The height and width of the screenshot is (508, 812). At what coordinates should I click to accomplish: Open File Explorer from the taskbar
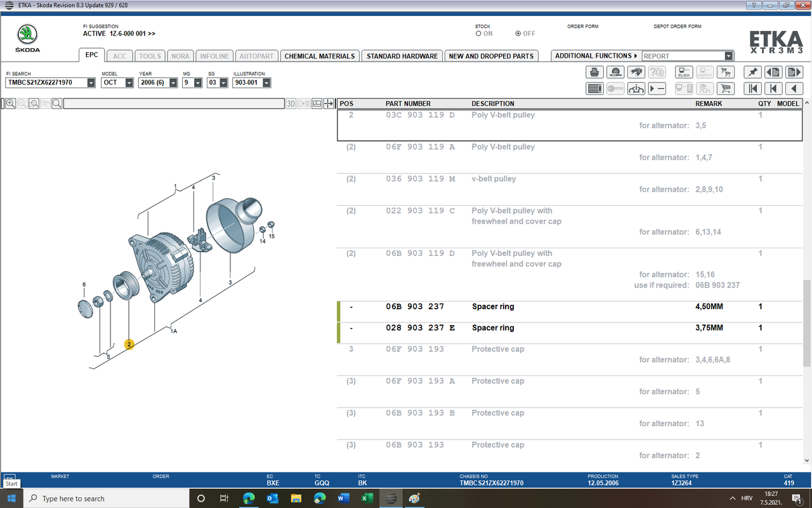pos(296,498)
